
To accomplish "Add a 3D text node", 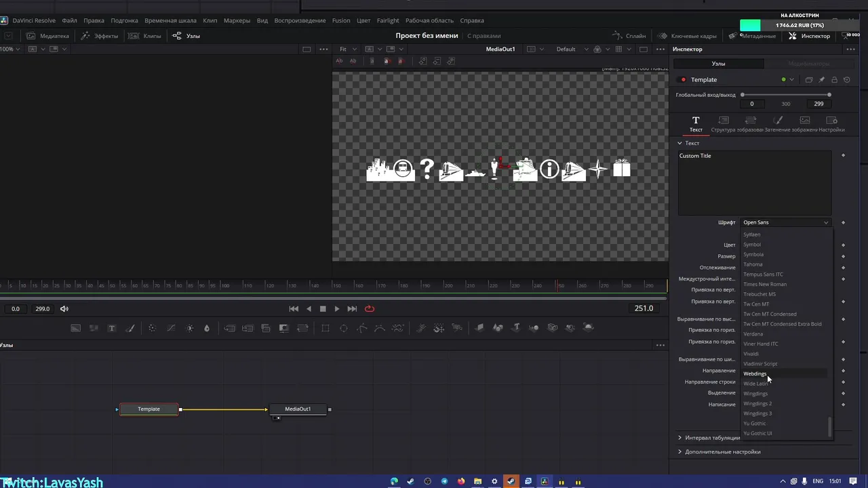I will [x=516, y=328].
